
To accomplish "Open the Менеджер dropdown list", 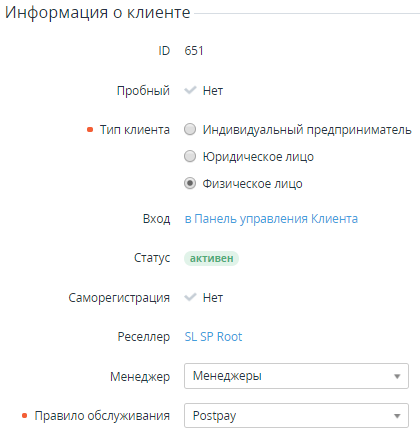I will [x=296, y=376].
